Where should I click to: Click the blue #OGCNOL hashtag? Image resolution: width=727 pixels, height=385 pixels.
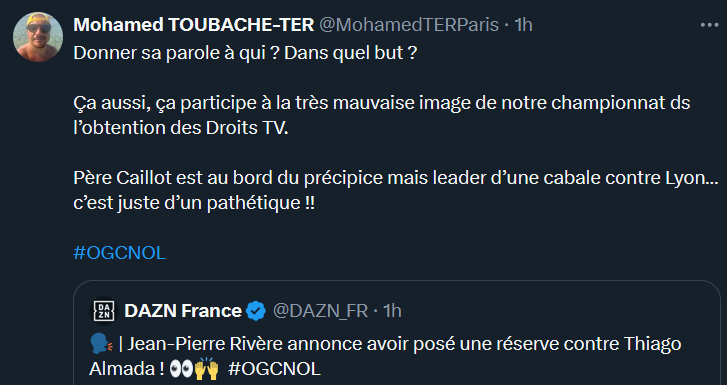[120, 253]
